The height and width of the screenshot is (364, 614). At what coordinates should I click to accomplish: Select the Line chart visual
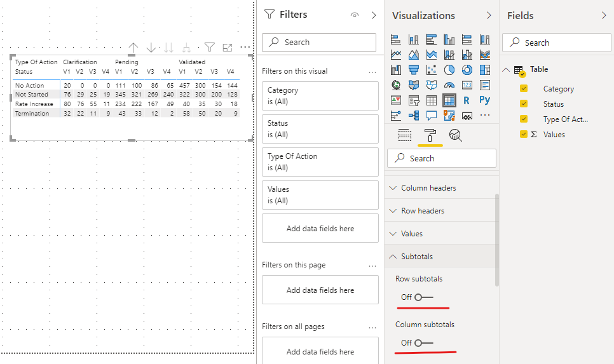(396, 55)
